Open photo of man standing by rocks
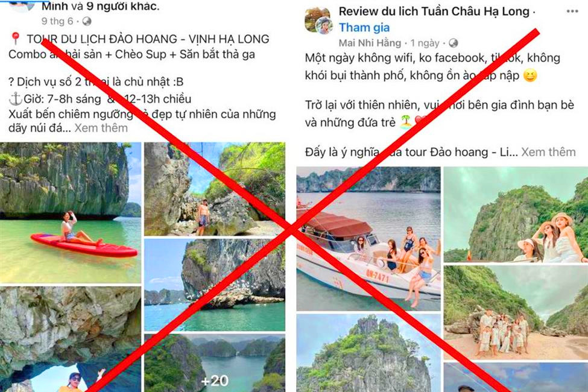 pyautogui.click(x=215, y=189)
